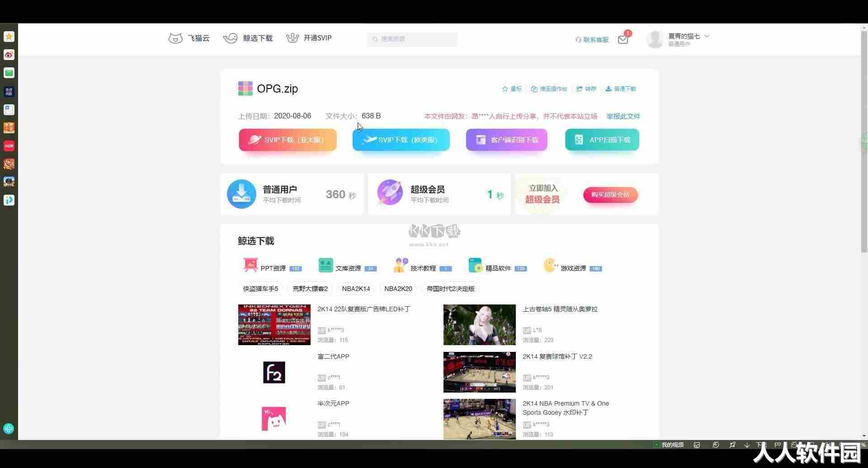Click SVIP下载(亚太版) button
Screen dimensions: 868x468
click(288, 140)
